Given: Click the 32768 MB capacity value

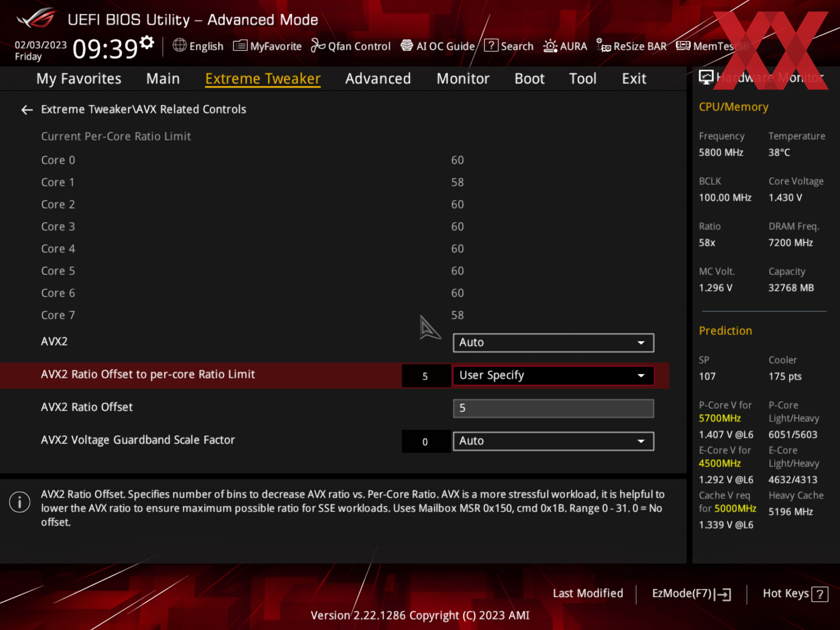Looking at the screenshot, I should (791, 287).
